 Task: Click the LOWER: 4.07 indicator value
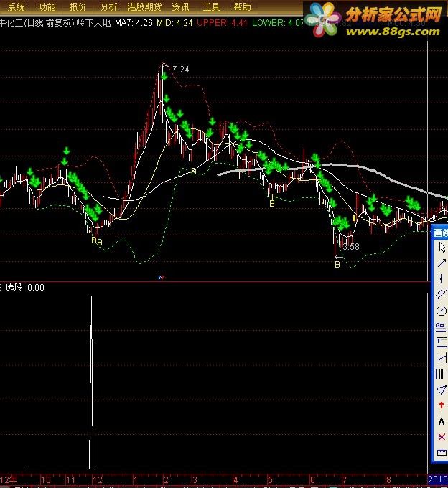[x=278, y=23]
